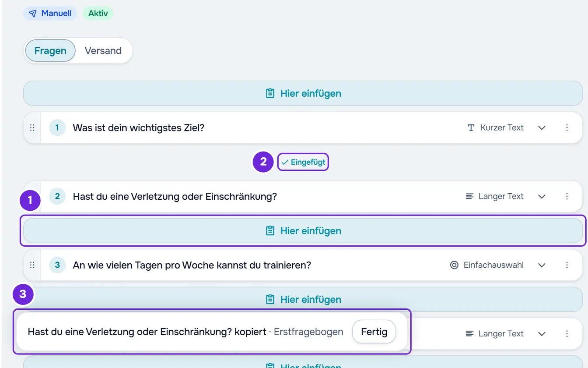
Task: Click the Eingefügt confirmation label
Action: pyautogui.click(x=303, y=162)
